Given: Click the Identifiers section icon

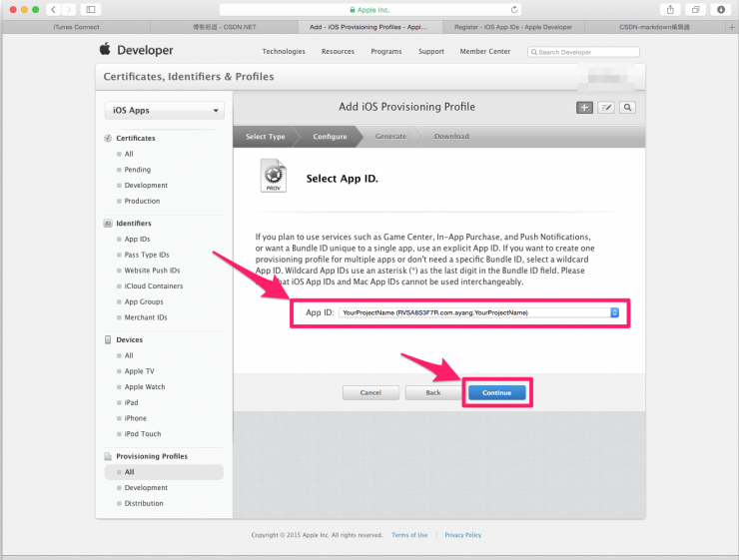Looking at the screenshot, I should (108, 224).
